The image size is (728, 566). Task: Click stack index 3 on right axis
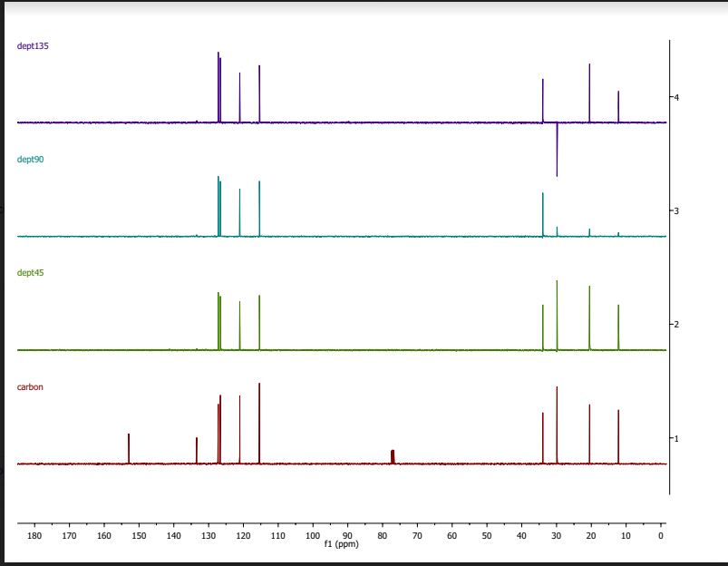point(676,211)
